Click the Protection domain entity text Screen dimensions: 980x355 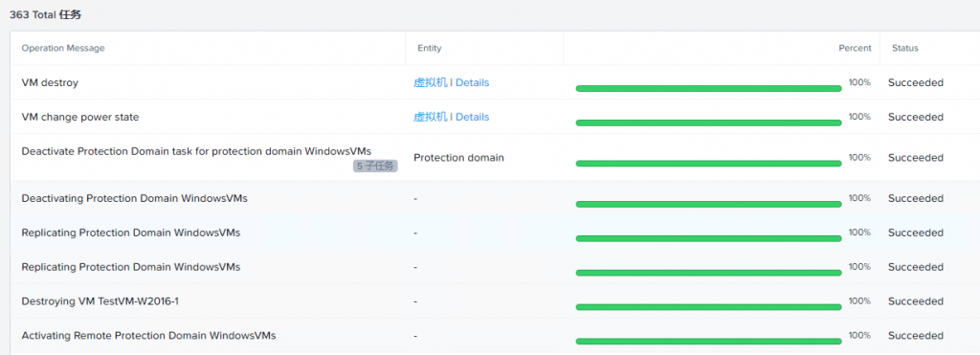458,158
